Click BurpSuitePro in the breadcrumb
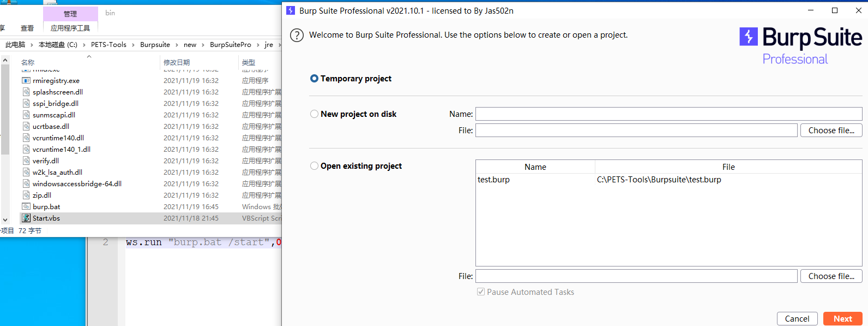 click(x=231, y=45)
